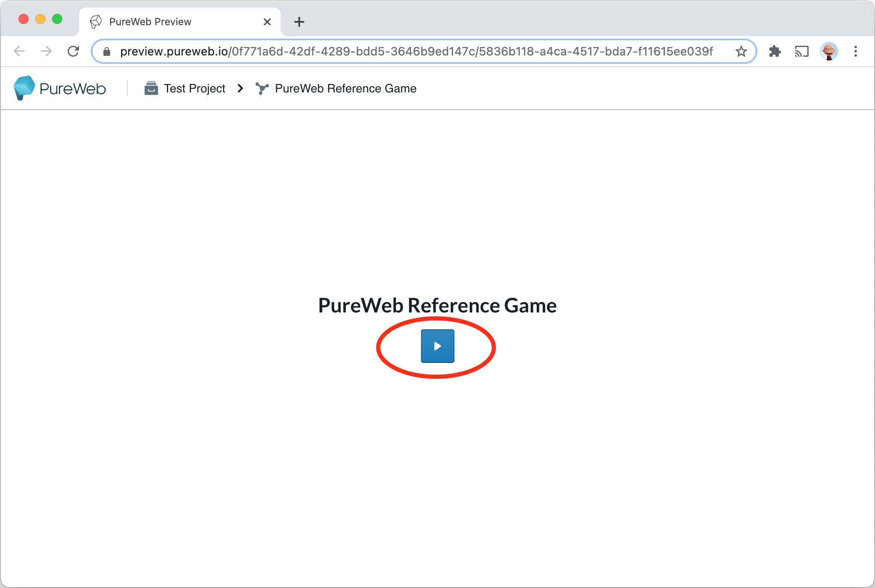Click the blue play button to launch the game
The width and height of the screenshot is (875, 588).
[437, 346]
